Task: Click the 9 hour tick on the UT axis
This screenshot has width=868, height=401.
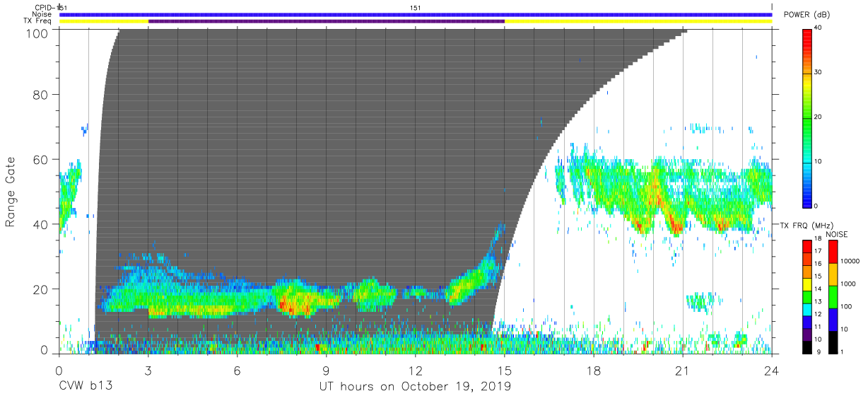Action: coord(327,371)
